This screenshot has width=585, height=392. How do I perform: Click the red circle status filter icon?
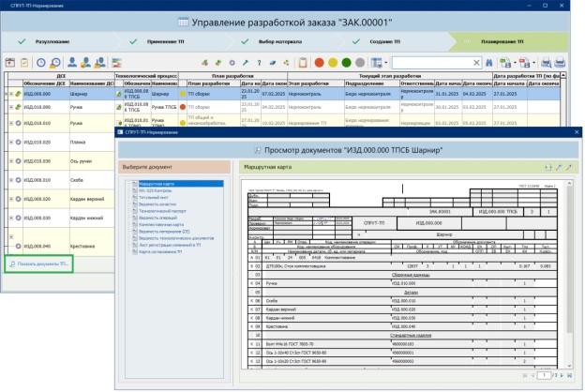[319, 62]
